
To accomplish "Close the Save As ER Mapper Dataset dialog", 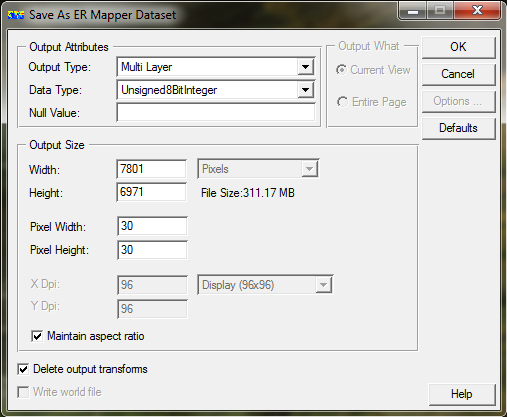I will click(x=477, y=10).
